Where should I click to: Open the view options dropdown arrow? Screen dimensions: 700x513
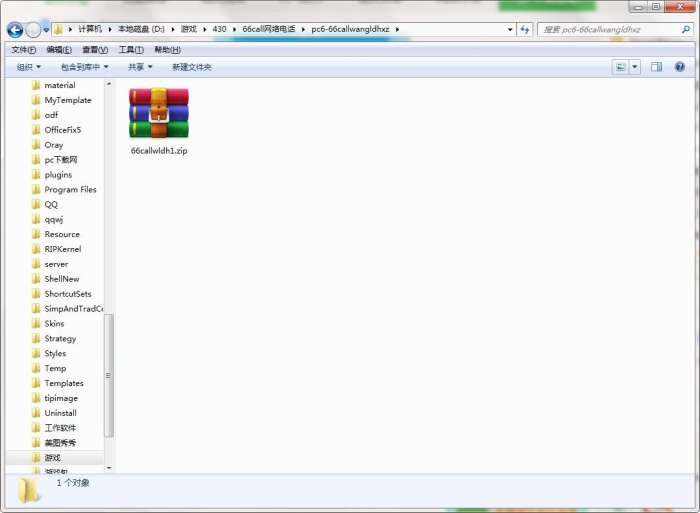pos(634,67)
